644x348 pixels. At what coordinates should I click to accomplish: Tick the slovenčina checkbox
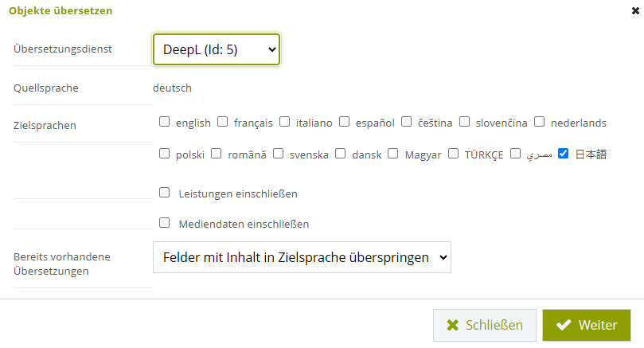pos(465,122)
